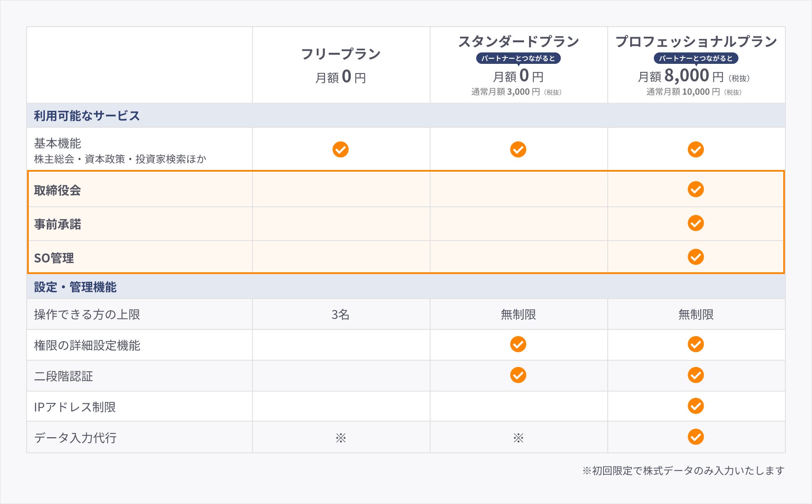Click Standard plan's パートナーとつながると badge
The height and width of the screenshot is (504, 812).
point(518,58)
